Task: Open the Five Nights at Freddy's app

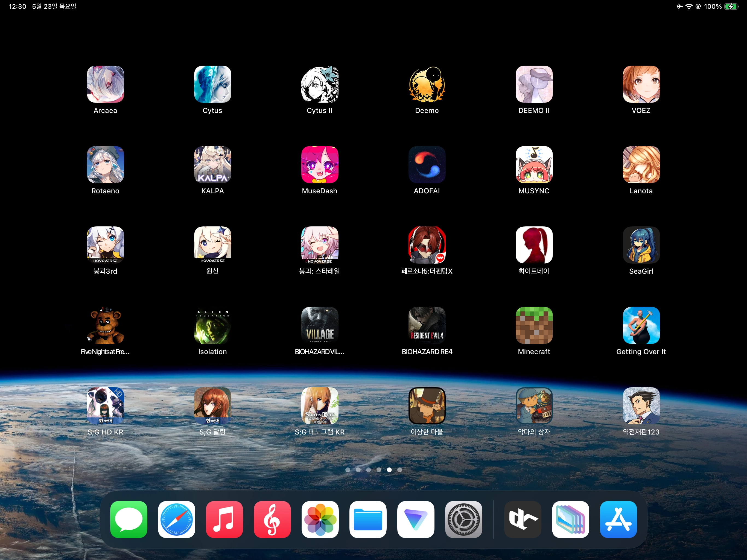Action: pyautogui.click(x=105, y=325)
